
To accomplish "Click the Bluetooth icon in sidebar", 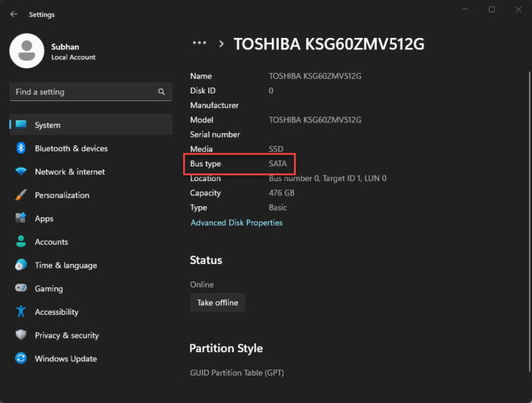I will (x=21, y=148).
